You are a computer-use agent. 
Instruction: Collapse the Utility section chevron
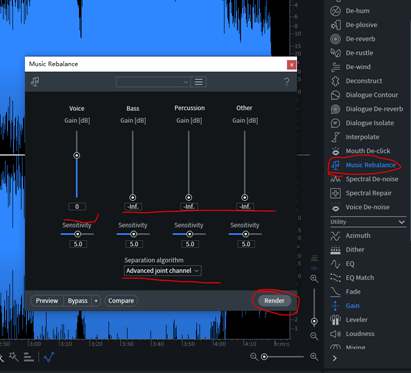pos(401,222)
